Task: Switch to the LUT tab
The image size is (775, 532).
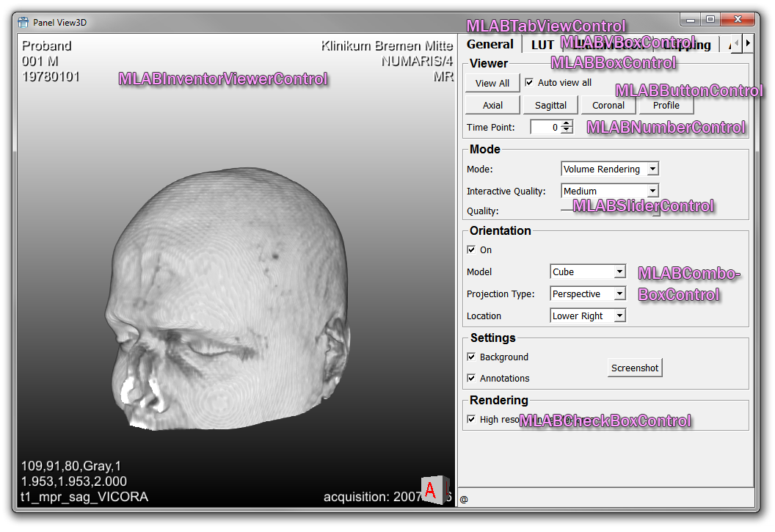Action: (542, 45)
